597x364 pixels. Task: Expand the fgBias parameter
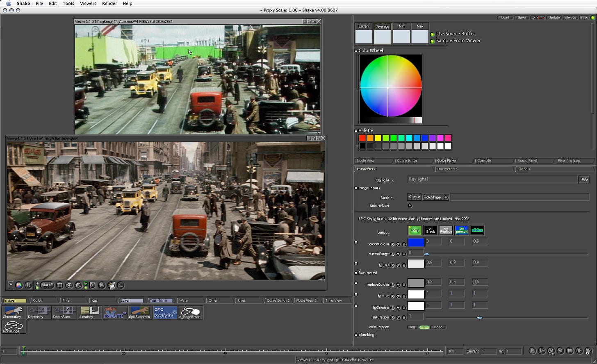pyautogui.click(x=356, y=264)
